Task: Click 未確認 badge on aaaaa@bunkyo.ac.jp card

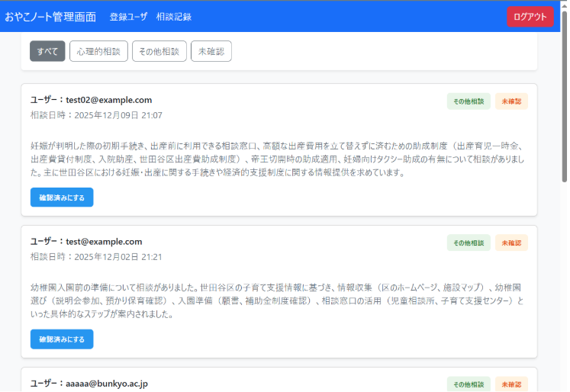Action: click(x=511, y=384)
